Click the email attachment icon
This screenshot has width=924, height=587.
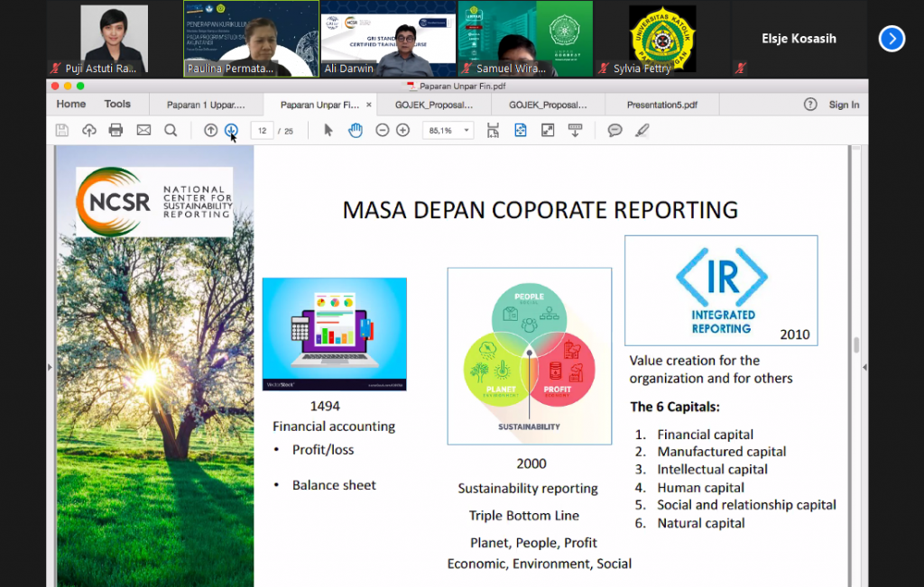tap(143, 130)
